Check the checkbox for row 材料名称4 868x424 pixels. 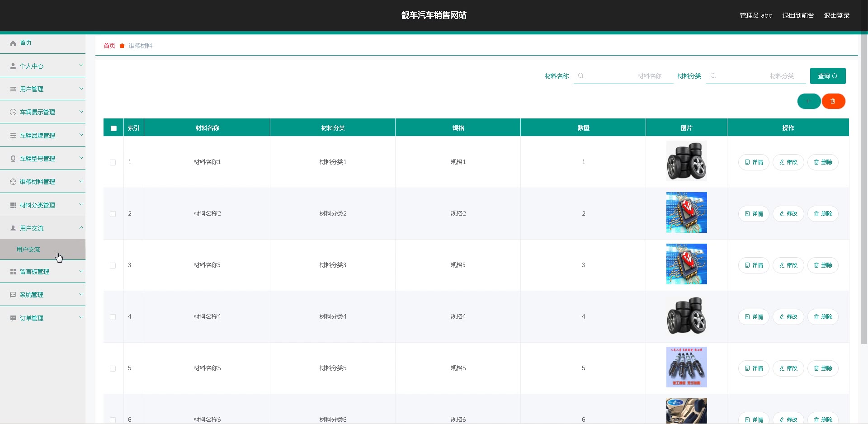point(113,317)
